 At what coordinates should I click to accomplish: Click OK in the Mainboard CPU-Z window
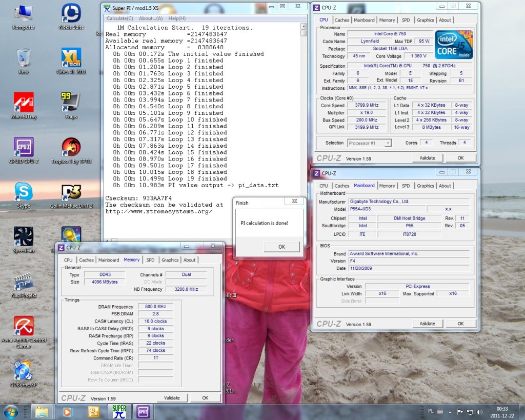[x=460, y=324]
